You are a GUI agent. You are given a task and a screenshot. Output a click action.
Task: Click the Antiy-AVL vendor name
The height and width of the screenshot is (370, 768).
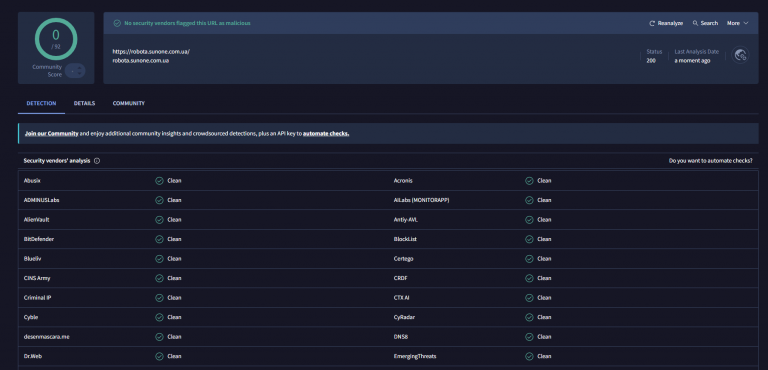pyautogui.click(x=406, y=220)
